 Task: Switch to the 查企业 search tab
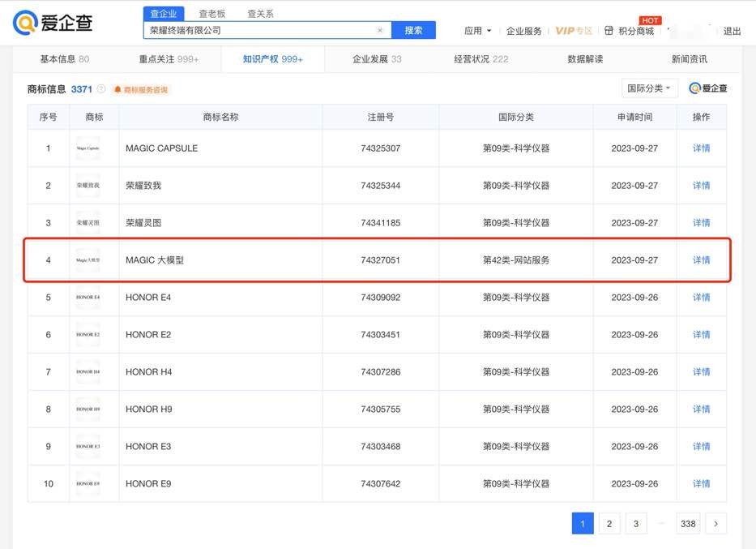pos(164,14)
